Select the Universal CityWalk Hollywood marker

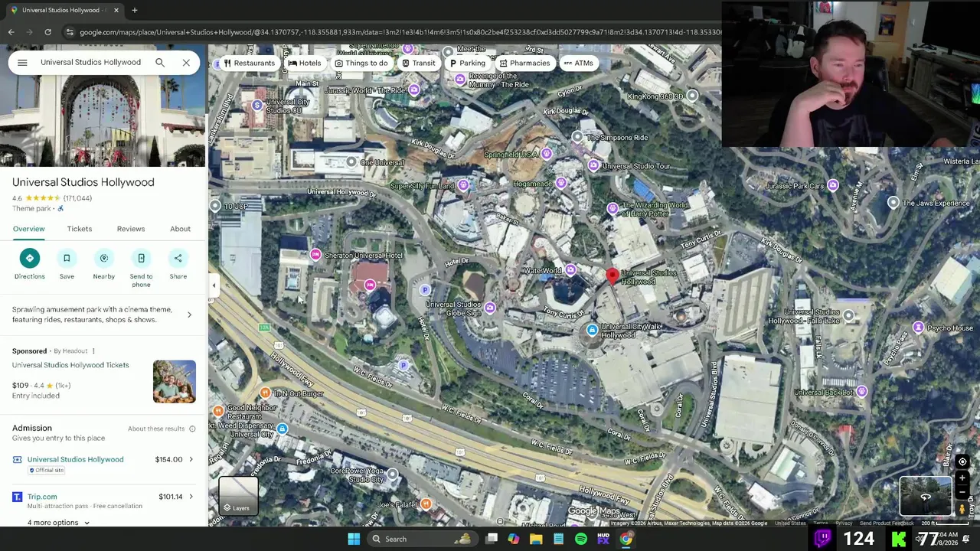coord(592,330)
